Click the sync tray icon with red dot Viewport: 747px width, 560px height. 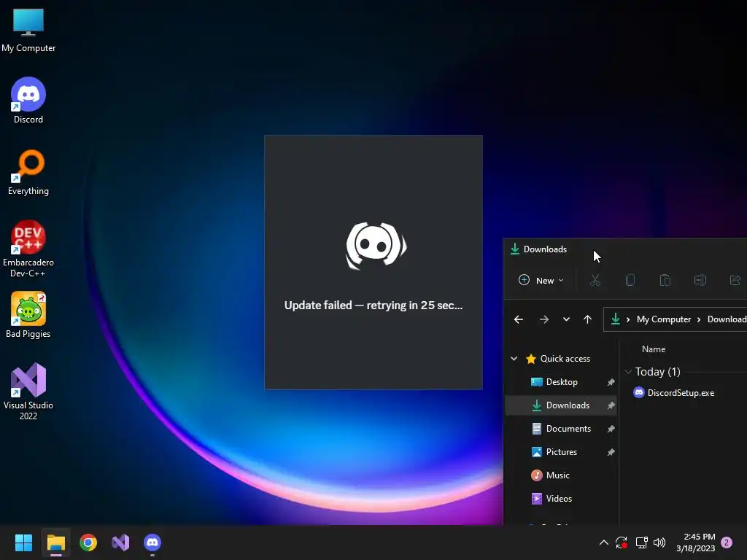[622, 542]
